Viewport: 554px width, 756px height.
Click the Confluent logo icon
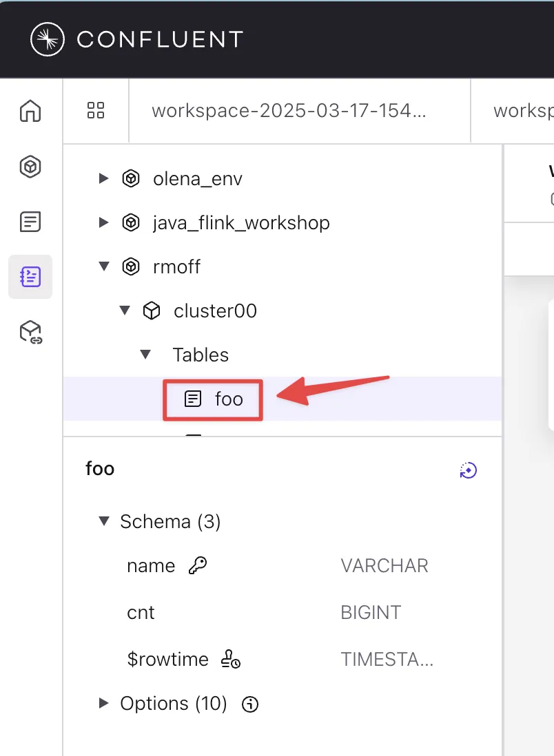(x=48, y=39)
